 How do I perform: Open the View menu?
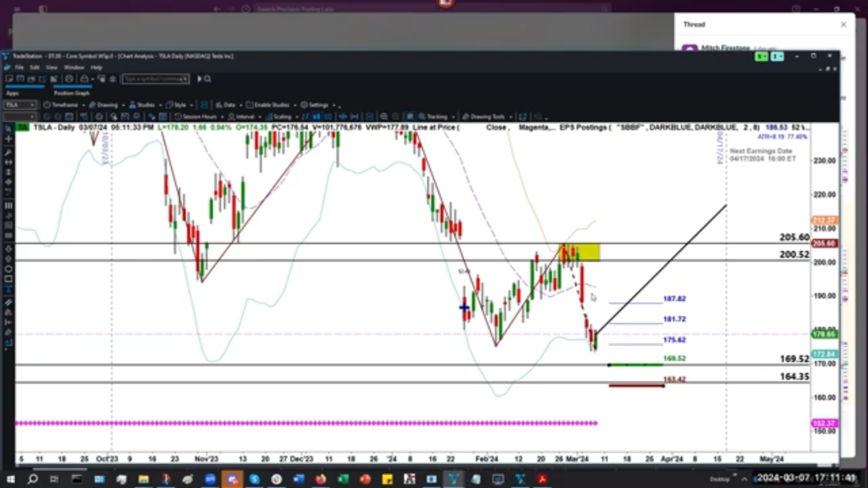coord(52,67)
